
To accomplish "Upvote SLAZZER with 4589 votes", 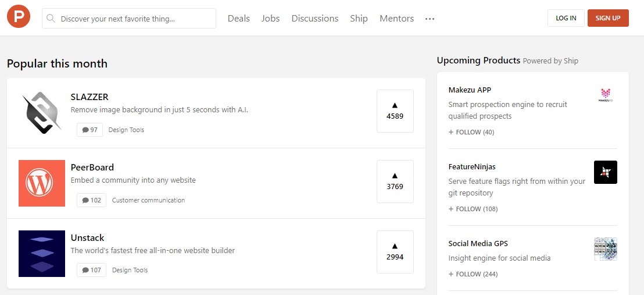I will [395, 111].
